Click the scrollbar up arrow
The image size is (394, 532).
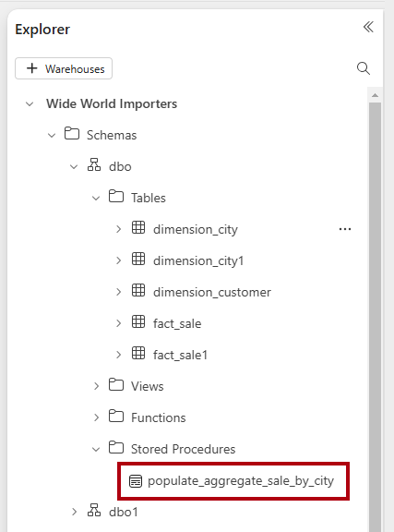[375, 95]
